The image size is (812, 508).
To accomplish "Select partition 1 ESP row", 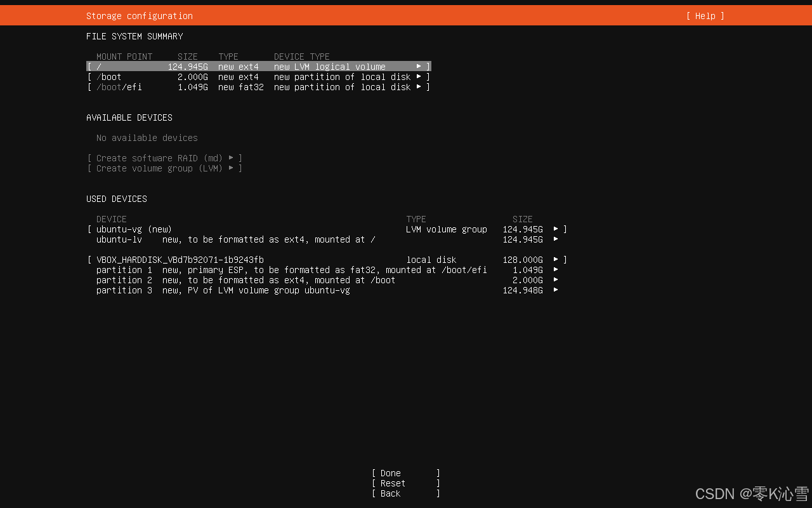I will [x=327, y=270].
